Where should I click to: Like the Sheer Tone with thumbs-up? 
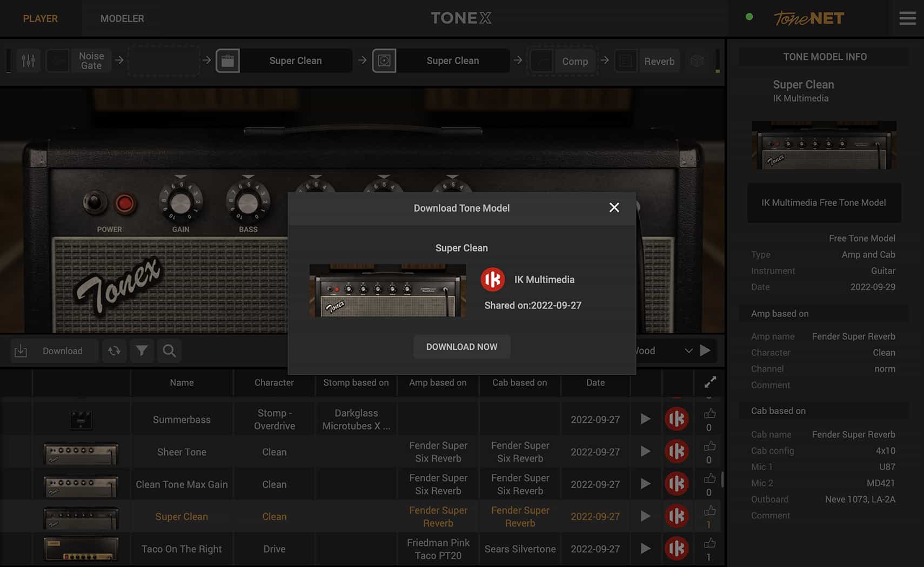point(709,446)
